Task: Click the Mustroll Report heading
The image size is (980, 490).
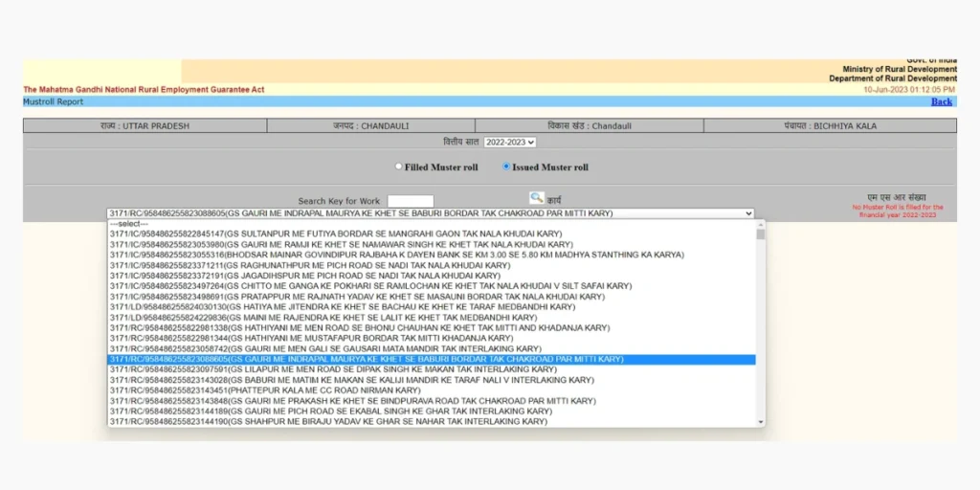Action: (54, 101)
